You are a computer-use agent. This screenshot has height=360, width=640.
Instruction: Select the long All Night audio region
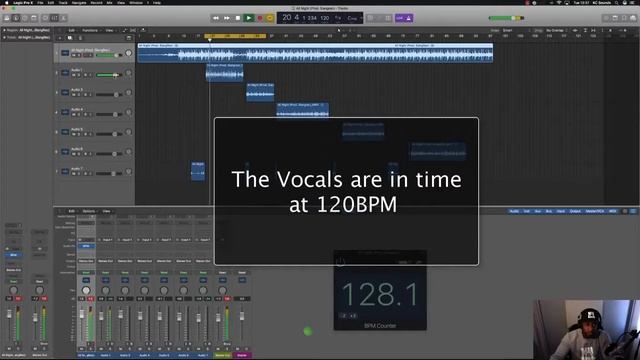tap(315, 53)
